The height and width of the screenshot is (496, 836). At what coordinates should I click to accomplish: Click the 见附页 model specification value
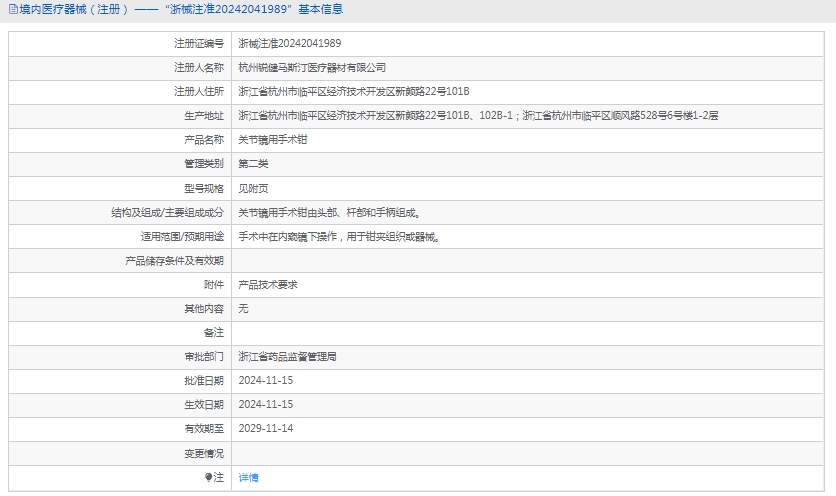click(x=253, y=188)
